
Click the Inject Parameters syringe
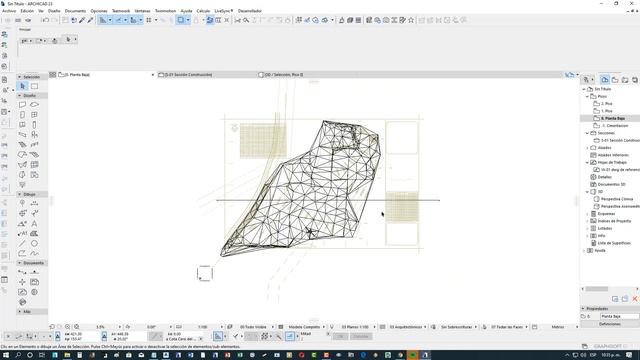click(90, 20)
